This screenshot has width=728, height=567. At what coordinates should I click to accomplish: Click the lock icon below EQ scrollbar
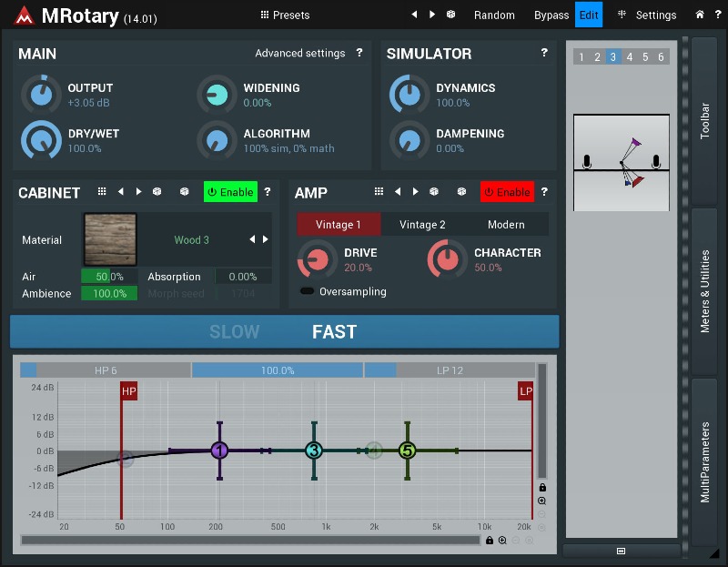490,540
